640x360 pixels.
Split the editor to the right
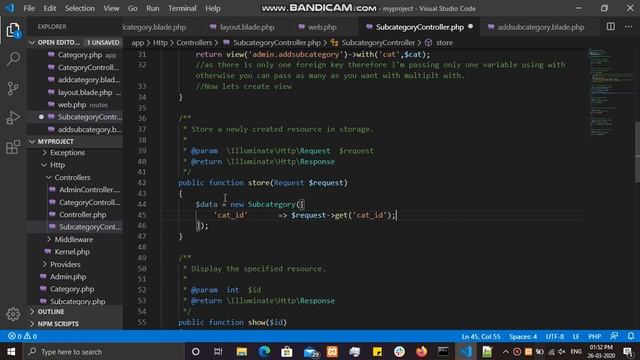[x=611, y=27]
